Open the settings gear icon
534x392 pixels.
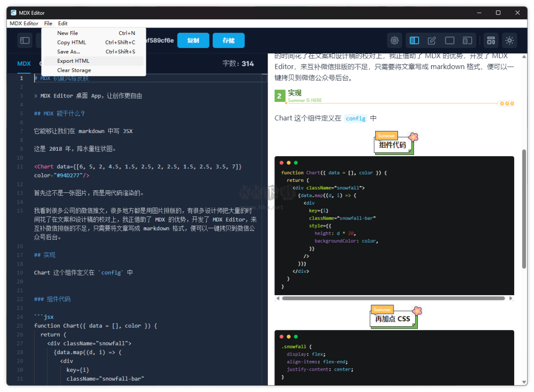(394, 41)
